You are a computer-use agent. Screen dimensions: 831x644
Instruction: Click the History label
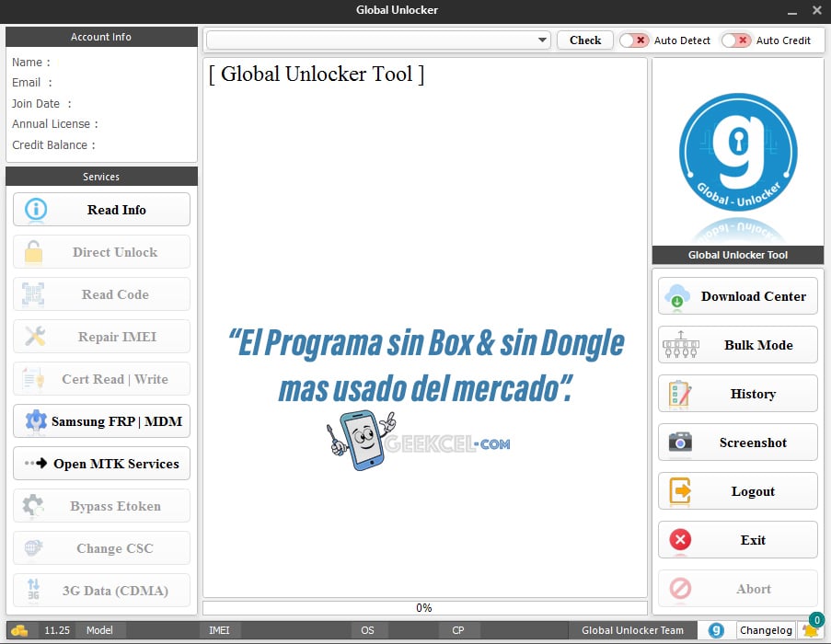(753, 394)
